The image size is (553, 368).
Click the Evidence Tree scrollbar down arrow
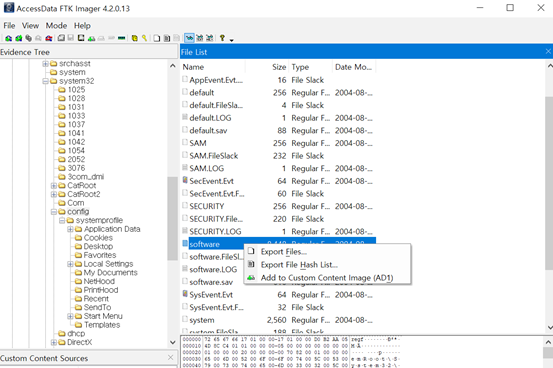[x=172, y=342]
